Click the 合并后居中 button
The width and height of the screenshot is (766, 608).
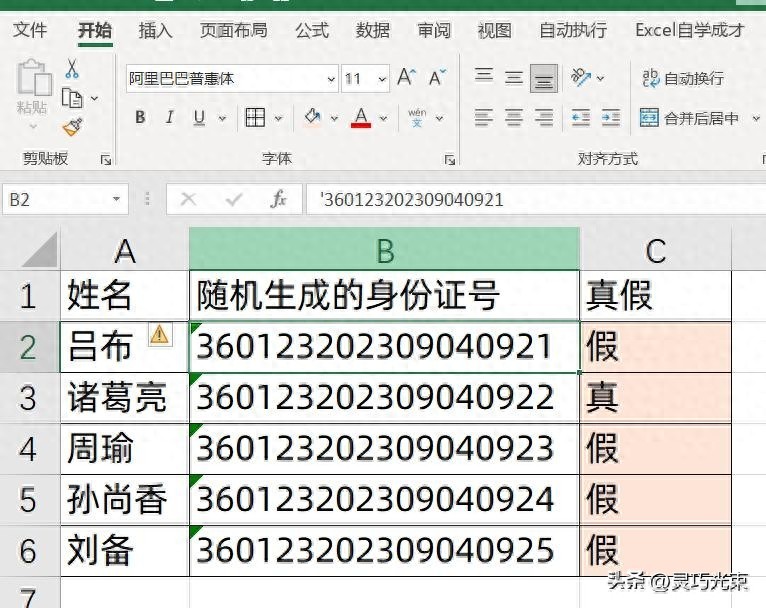(x=690, y=118)
